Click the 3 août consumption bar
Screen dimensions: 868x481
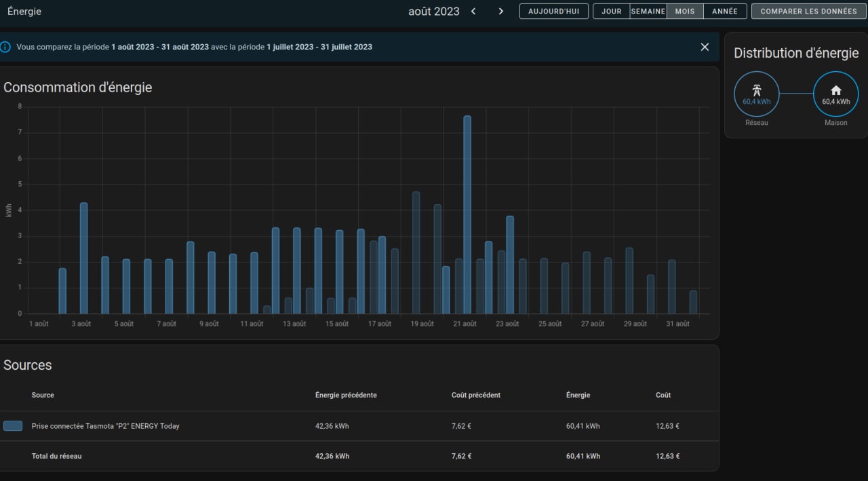tap(84, 258)
